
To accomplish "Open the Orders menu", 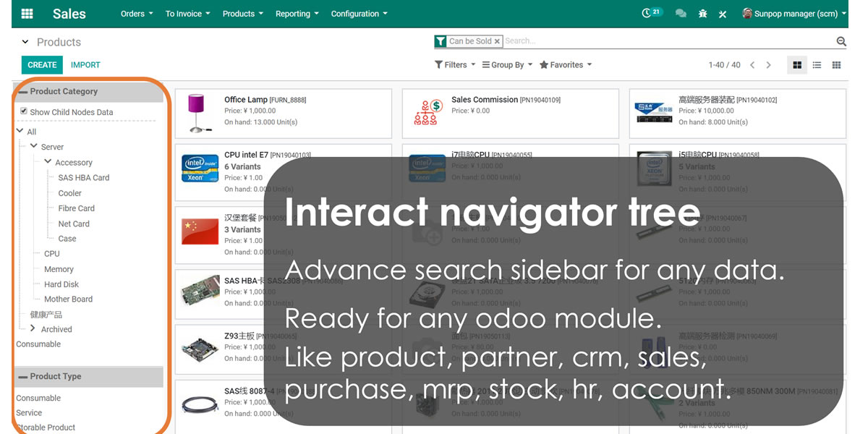I will (x=137, y=14).
